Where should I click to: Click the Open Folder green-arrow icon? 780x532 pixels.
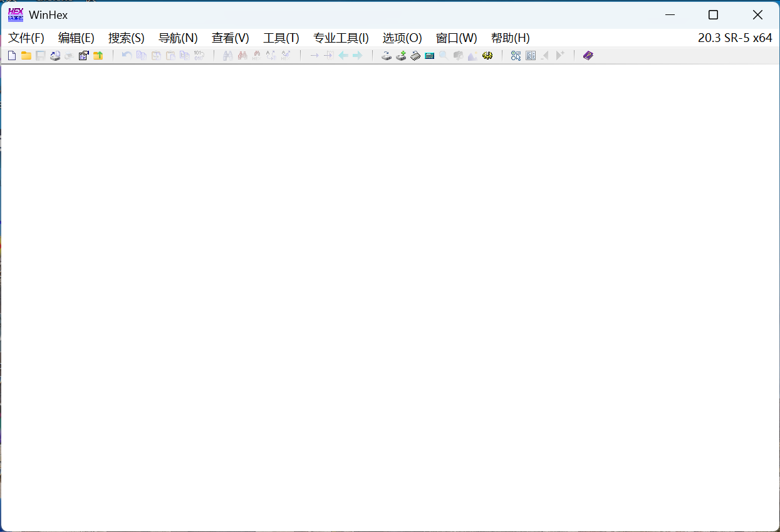pyautogui.click(x=98, y=56)
